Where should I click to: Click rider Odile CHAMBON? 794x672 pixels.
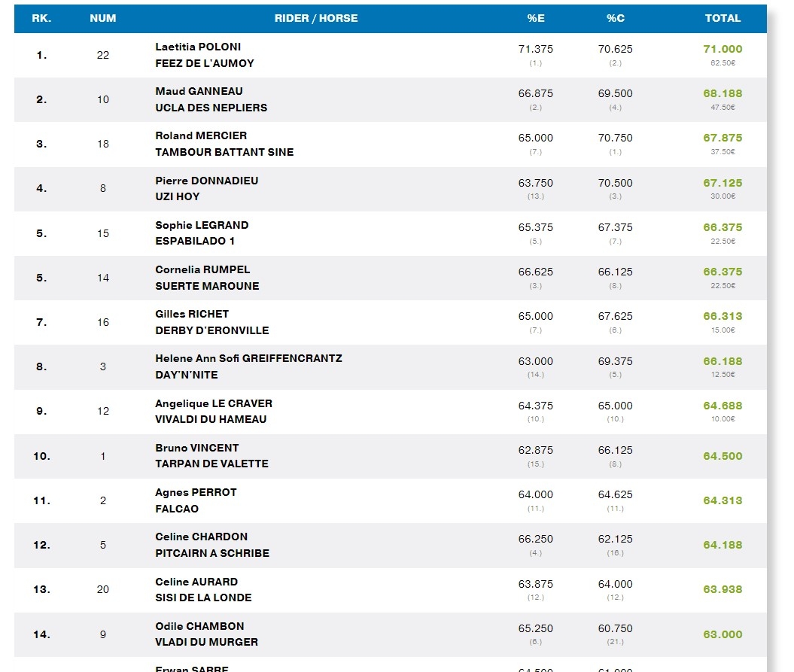[199, 626]
